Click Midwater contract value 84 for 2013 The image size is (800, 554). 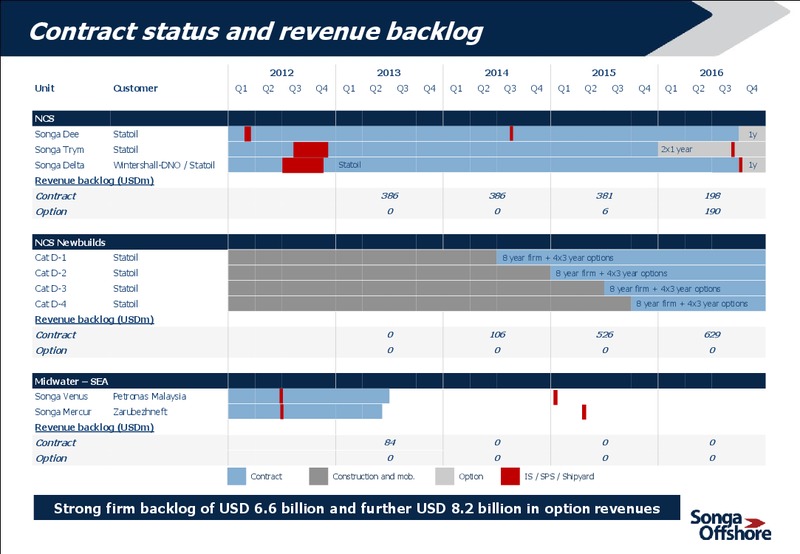coord(390,442)
